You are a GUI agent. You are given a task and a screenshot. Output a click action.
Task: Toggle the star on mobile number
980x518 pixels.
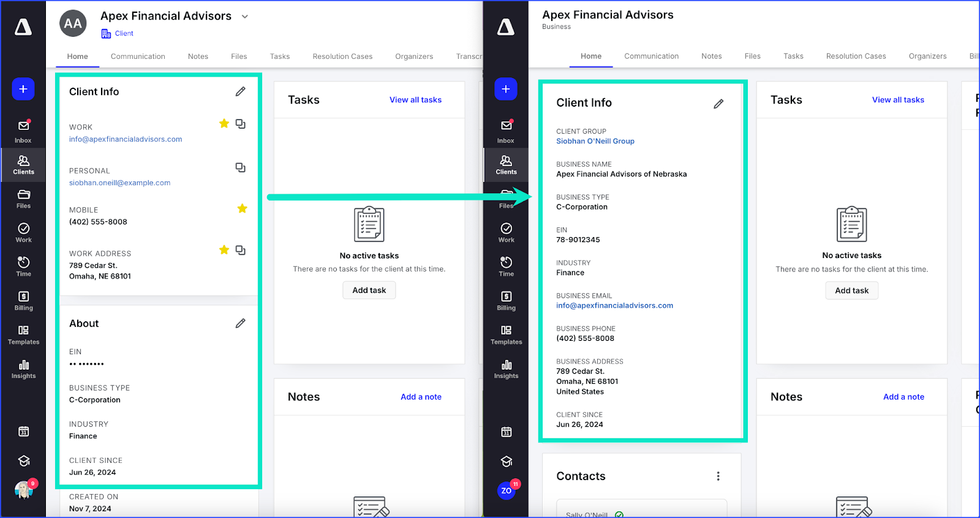tap(243, 208)
